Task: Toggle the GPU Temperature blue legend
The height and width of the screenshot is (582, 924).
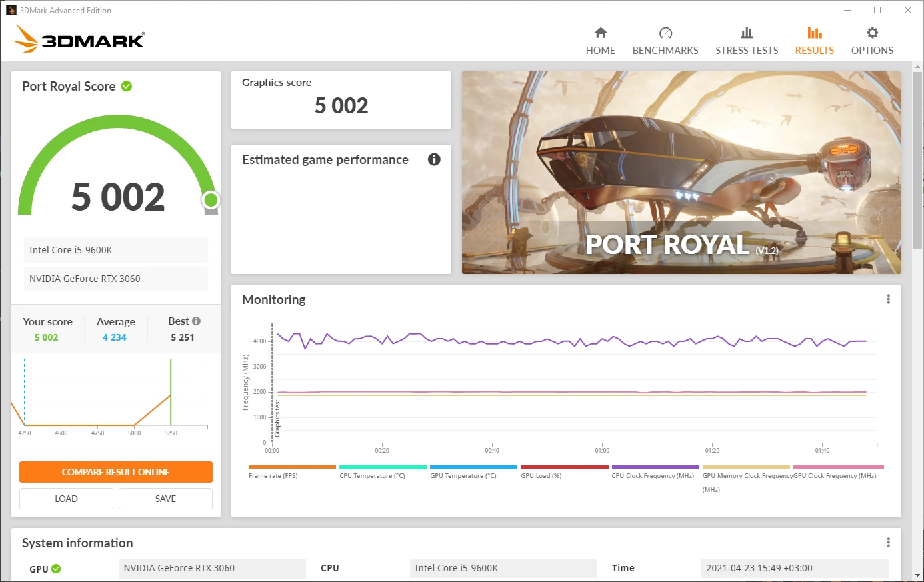Action: click(473, 472)
